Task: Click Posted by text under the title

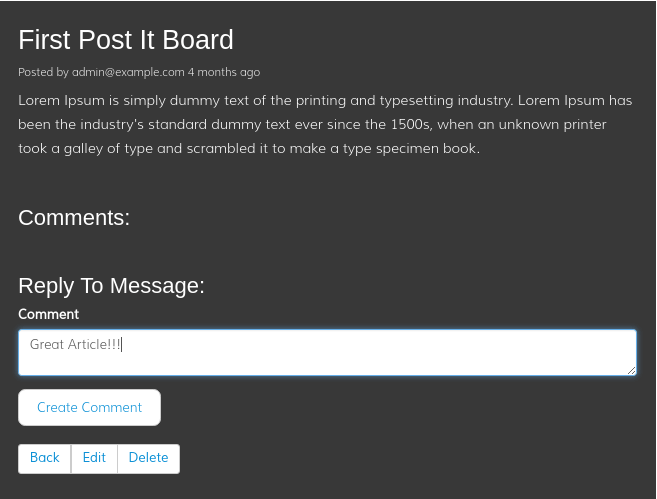Action: coord(44,72)
